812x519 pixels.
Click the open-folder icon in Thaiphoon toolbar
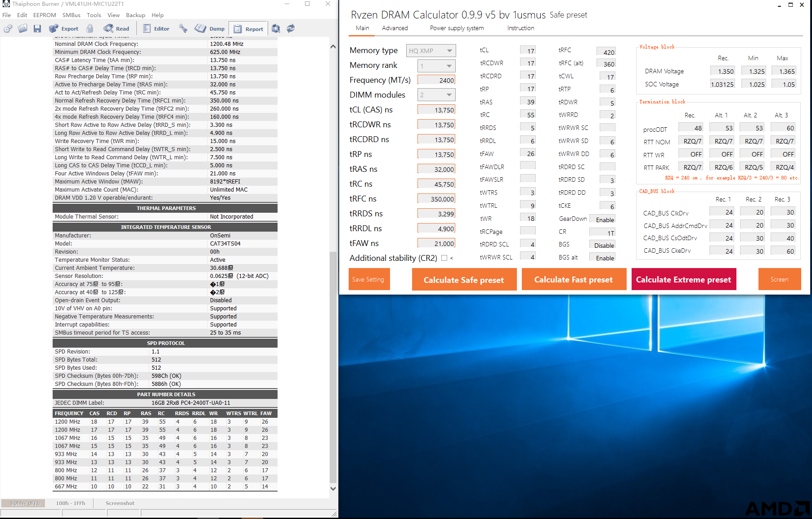pyautogui.click(x=22, y=29)
